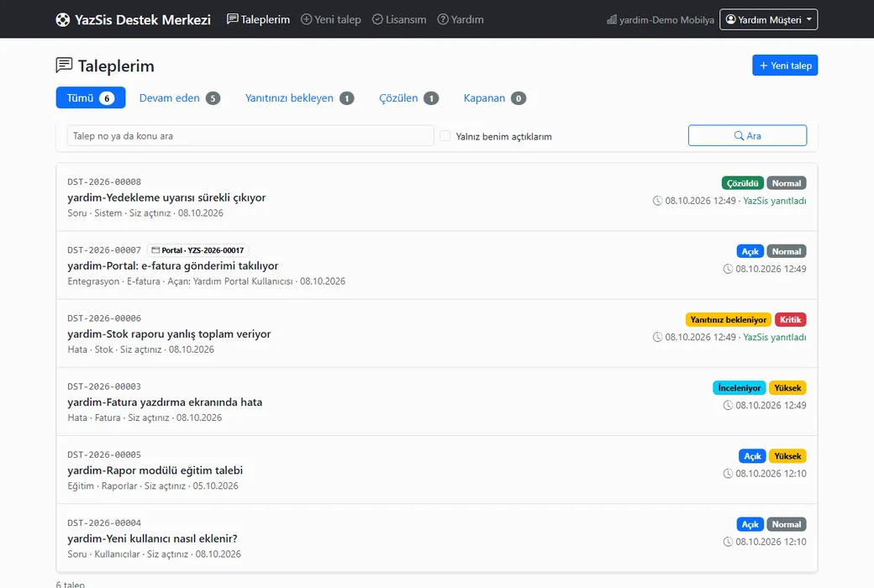Focus the Talep no ya da konu ara field
Image resolution: width=874 pixels, height=588 pixels.
point(250,135)
